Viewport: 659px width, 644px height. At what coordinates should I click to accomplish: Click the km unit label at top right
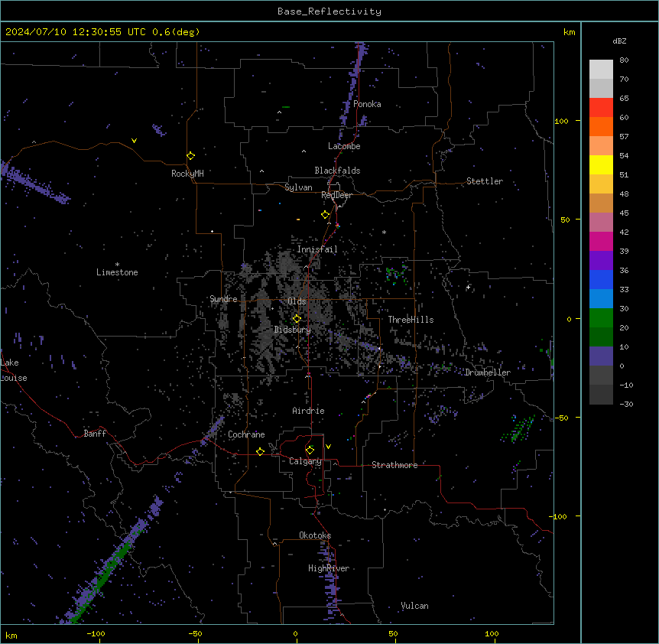tap(569, 32)
